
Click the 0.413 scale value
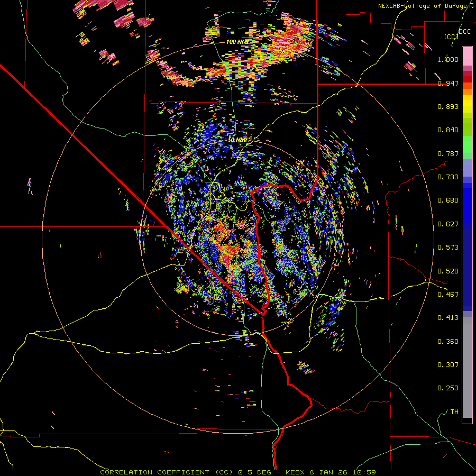448,318
